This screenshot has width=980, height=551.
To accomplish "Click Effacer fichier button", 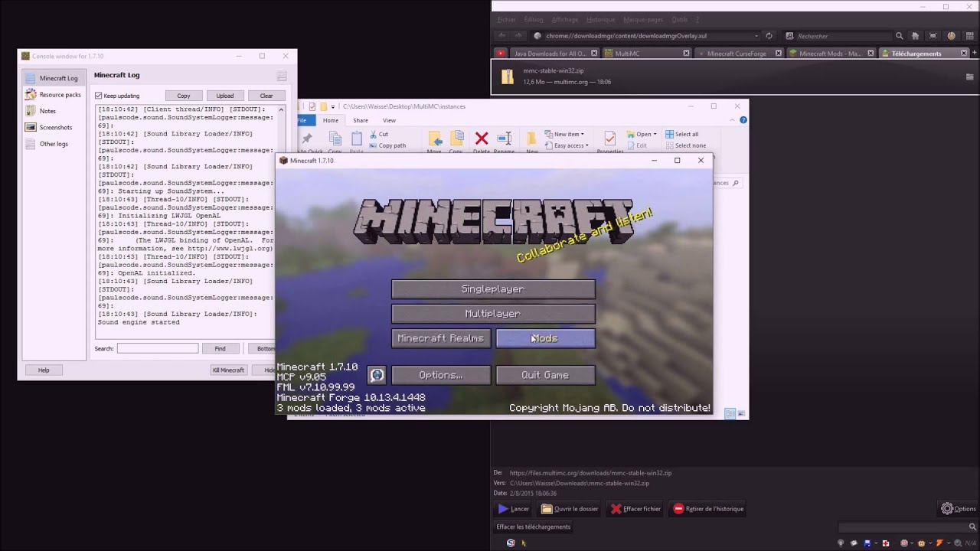I will 635,509.
